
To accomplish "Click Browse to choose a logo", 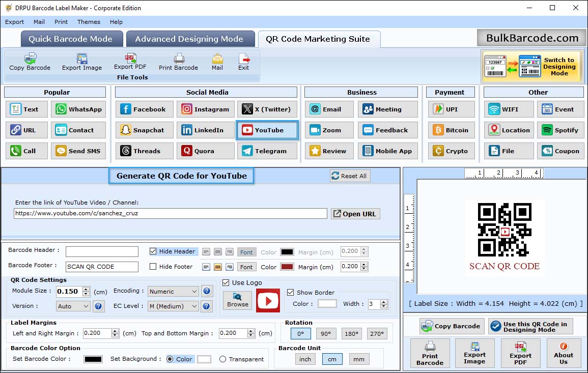I will click(x=237, y=300).
